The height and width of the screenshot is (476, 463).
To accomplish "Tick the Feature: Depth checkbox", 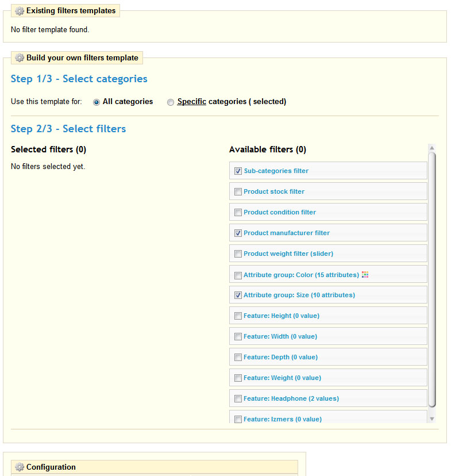I will (238, 358).
